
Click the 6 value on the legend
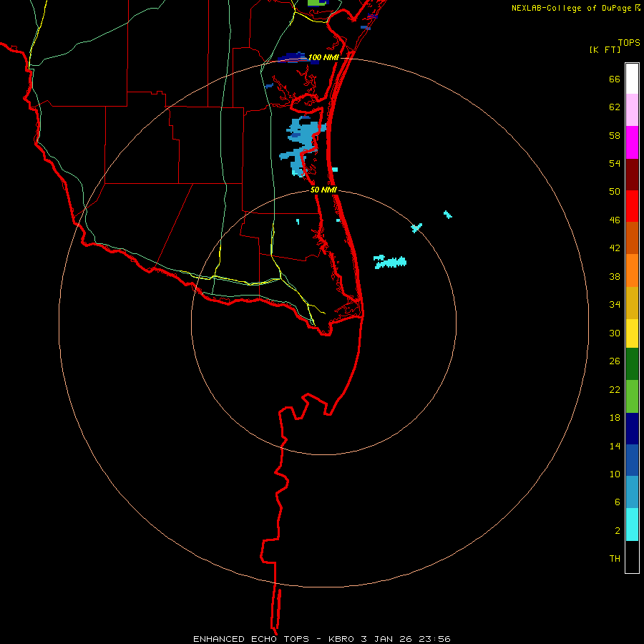[x=618, y=502]
